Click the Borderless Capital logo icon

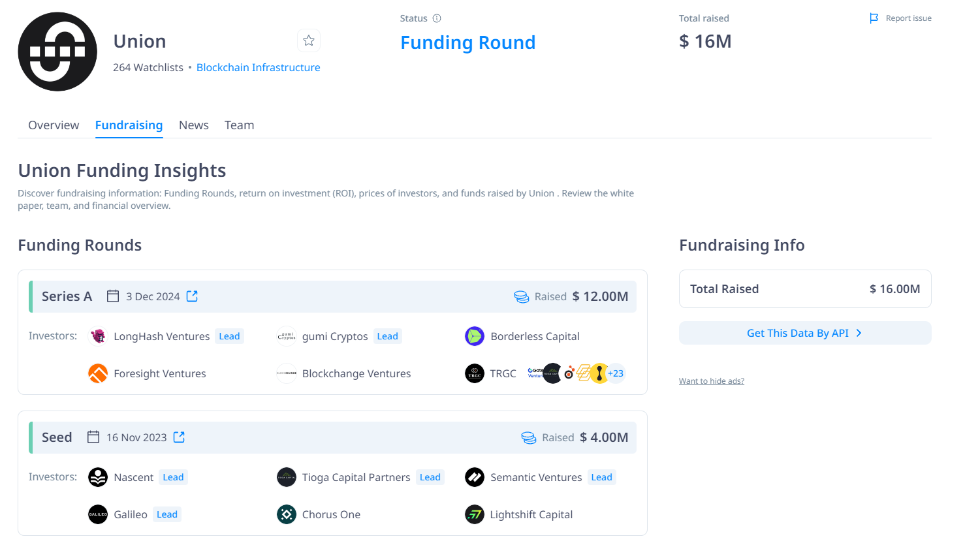click(x=475, y=336)
